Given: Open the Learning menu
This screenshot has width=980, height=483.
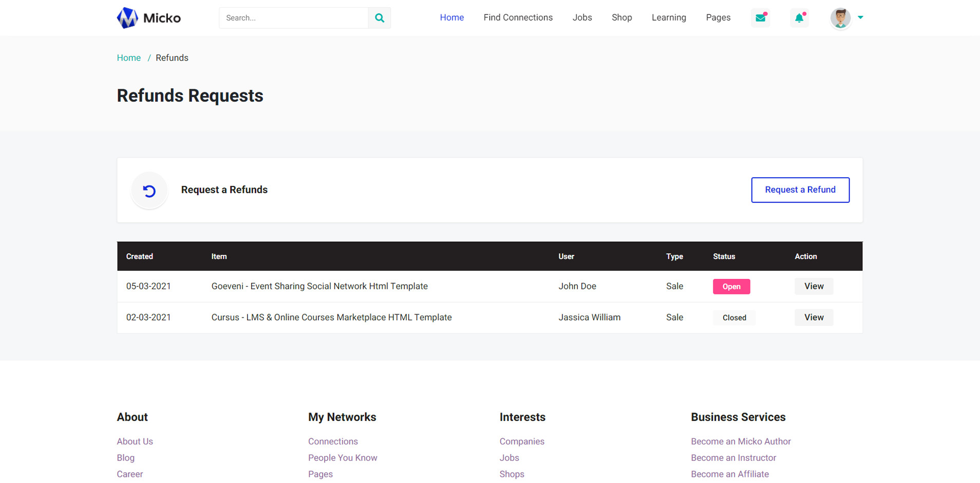Looking at the screenshot, I should click(x=669, y=17).
